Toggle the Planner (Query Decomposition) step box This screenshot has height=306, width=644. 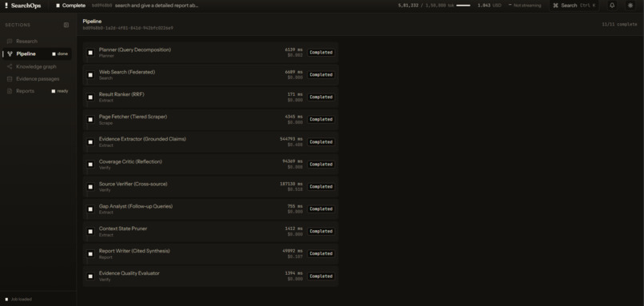pyautogui.click(x=90, y=53)
